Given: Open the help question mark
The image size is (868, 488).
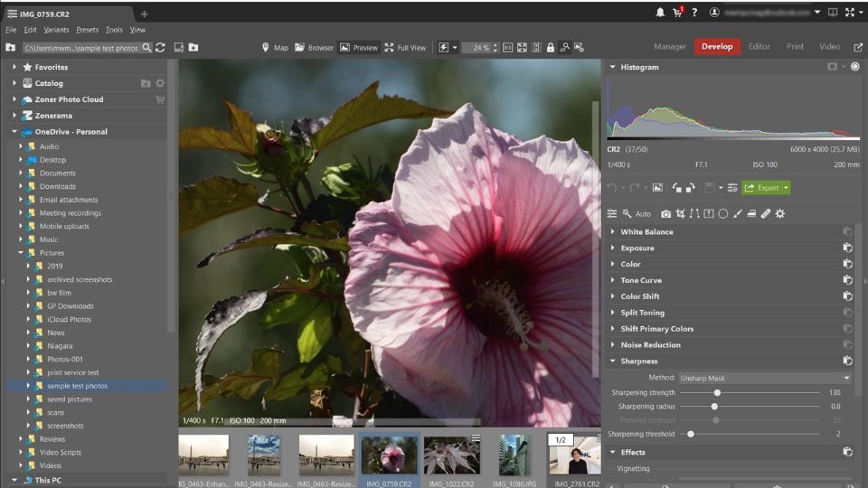Looking at the screenshot, I should tap(694, 12).
